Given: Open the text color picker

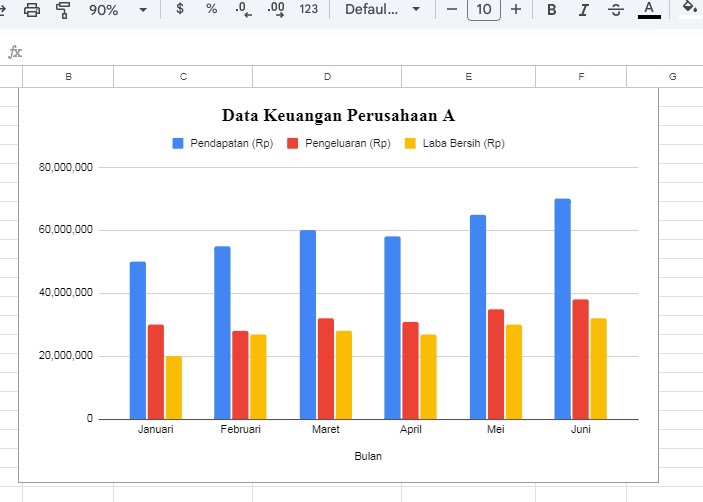Looking at the screenshot, I should [649, 9].
